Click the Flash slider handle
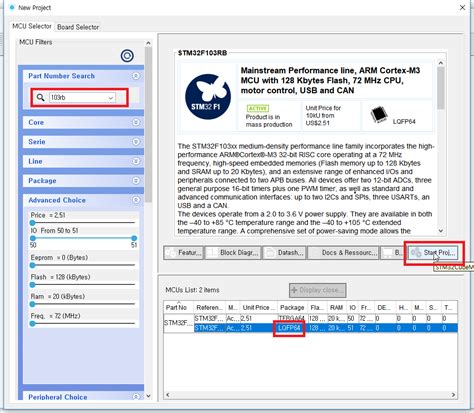 (32, 285)
